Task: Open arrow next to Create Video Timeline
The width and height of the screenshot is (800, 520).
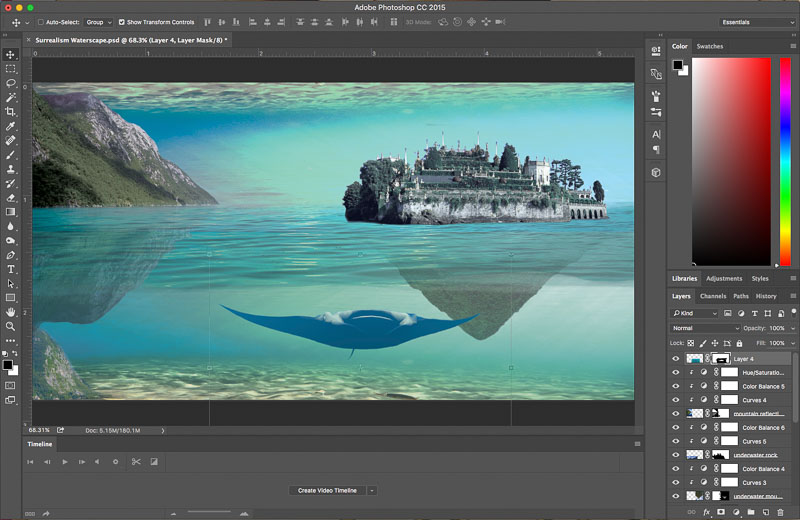Action: [372, 490]
